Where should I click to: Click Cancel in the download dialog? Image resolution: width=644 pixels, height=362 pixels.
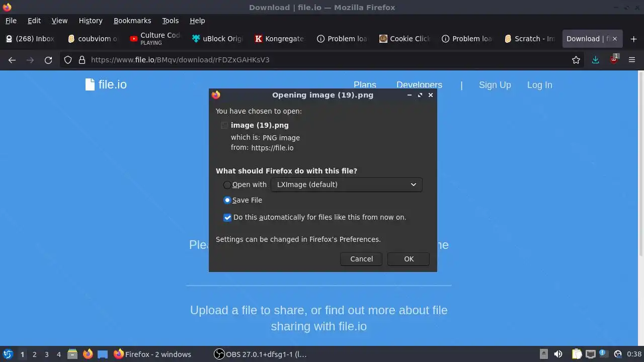click(x=361, y=259)
